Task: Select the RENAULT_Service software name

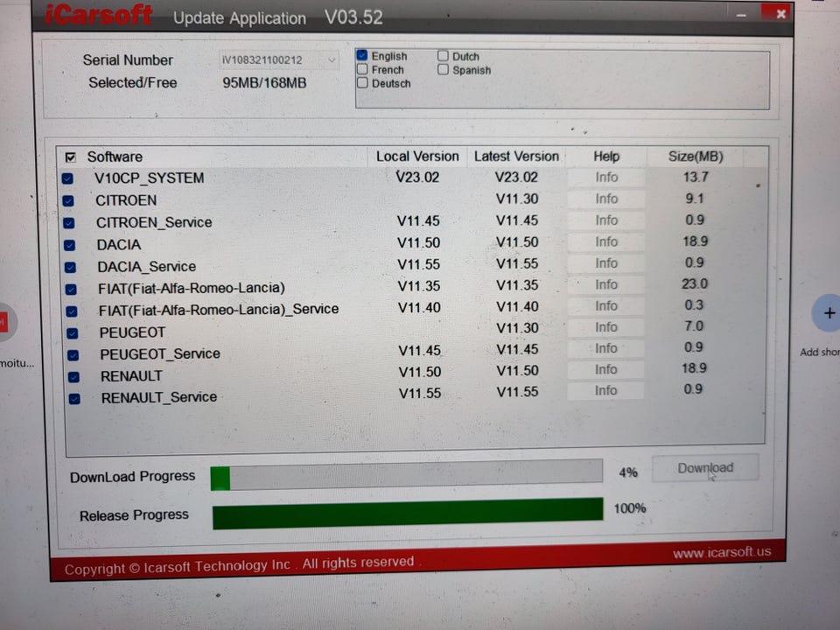Action: click(158, 397)
